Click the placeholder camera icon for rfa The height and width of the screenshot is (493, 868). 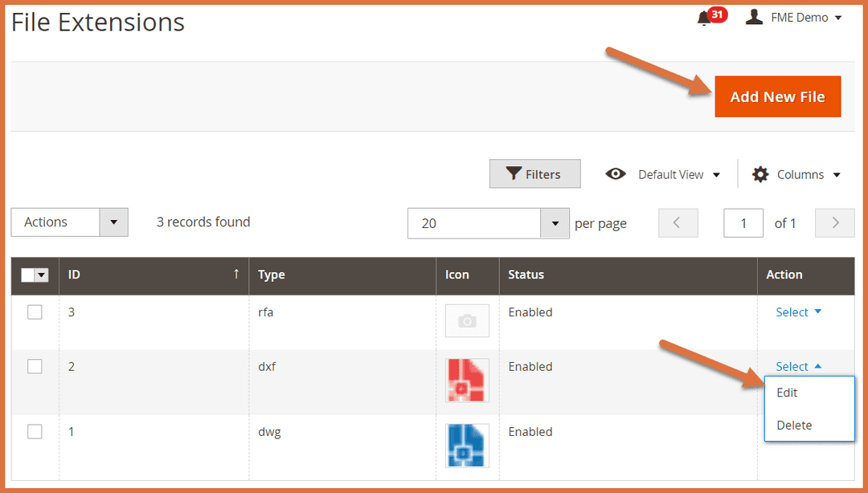coord(467,320)
